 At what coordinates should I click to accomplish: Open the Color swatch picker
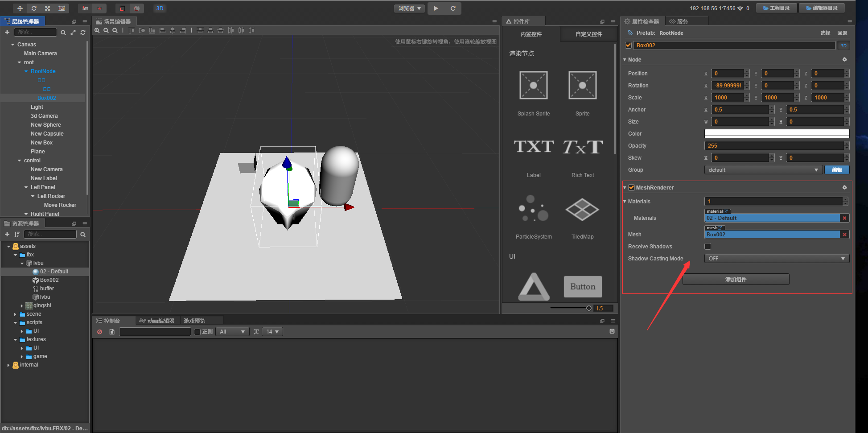777,133
